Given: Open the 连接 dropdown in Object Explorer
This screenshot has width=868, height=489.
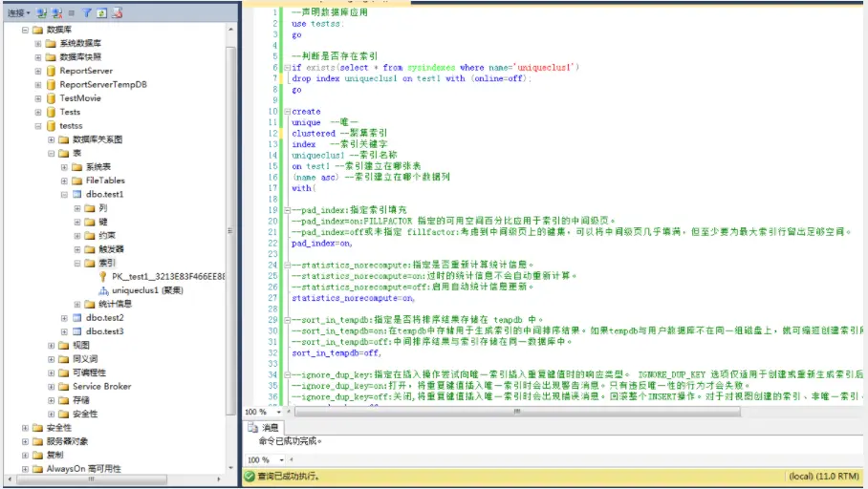Looking at the screenshot, I should (x=19, y=12).
